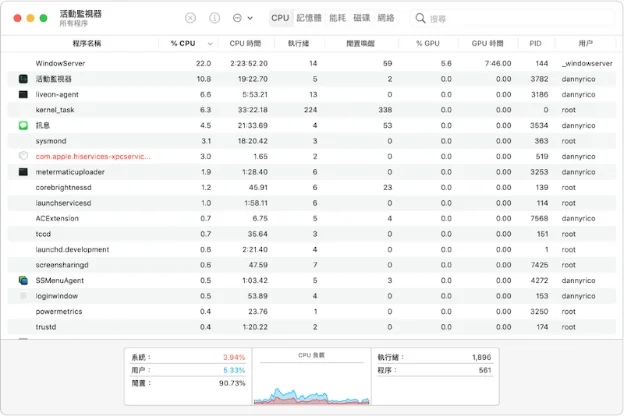624x416 pixels.
Task: Click the Messages app icon in list
Action: click(x=23, y=125)
